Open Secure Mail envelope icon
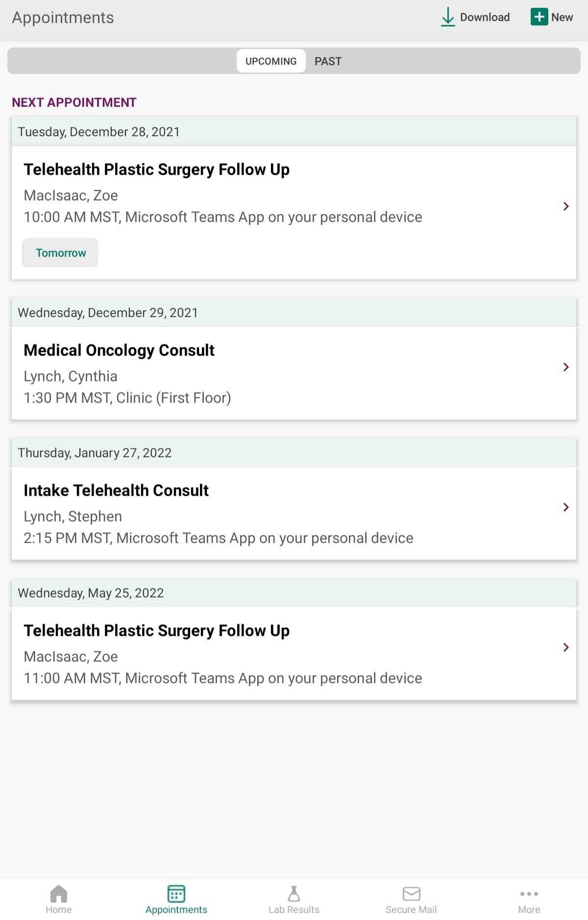Viewport: 588px width, 920px height. tap(412, 894)
